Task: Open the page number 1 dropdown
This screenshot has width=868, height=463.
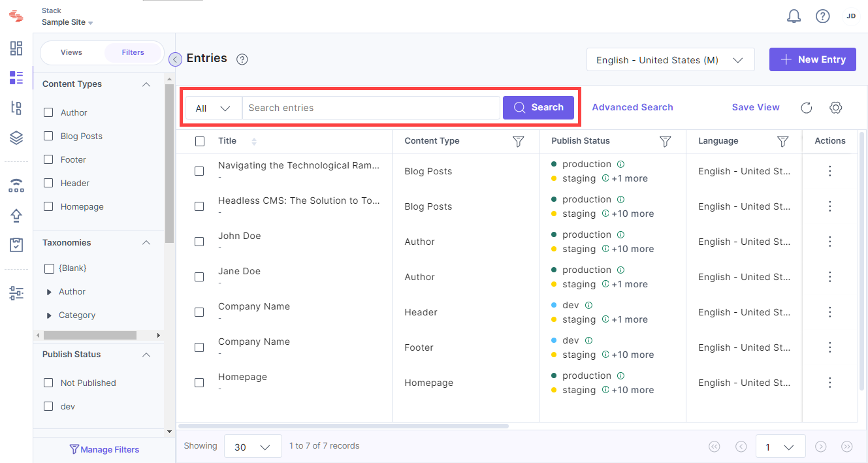Action: (780, 447)
